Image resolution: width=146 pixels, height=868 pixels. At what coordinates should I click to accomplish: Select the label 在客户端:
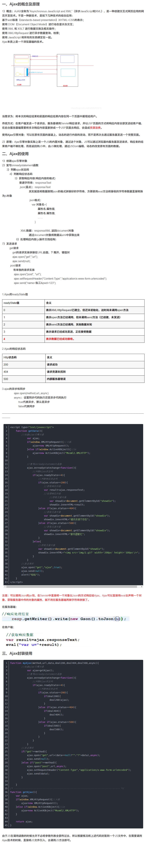8,627
